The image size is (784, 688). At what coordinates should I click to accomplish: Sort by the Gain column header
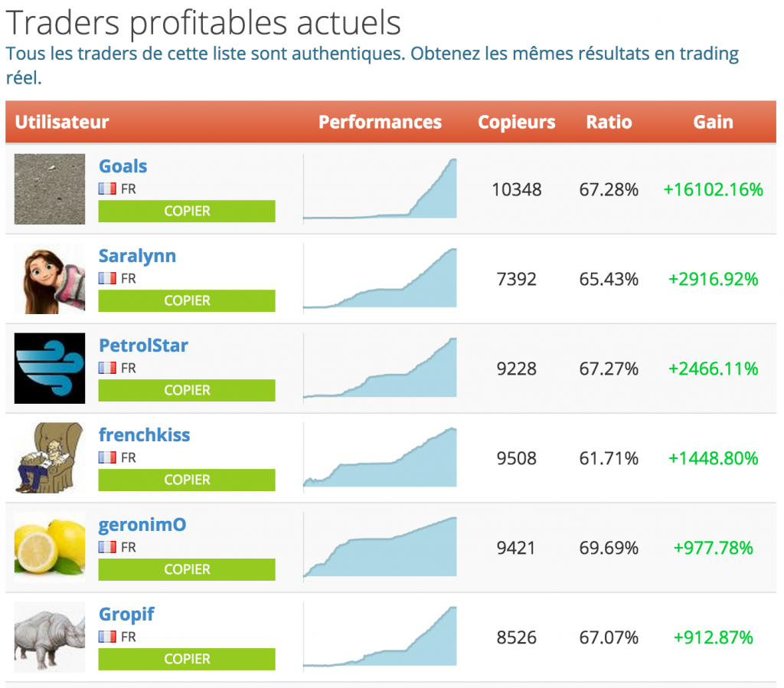(713, 122)
